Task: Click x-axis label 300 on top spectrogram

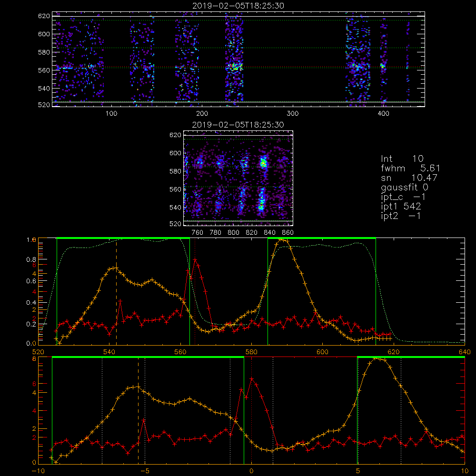Action: tap(293, 114)
